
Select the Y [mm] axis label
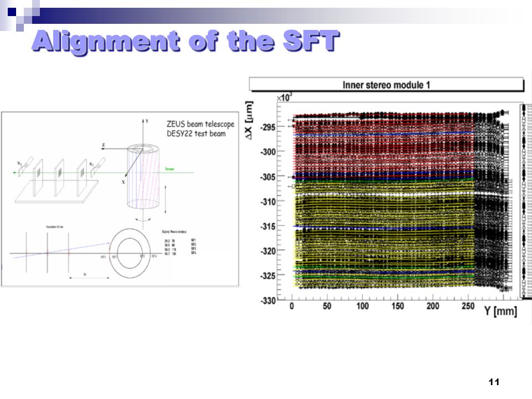pos(500,310)
